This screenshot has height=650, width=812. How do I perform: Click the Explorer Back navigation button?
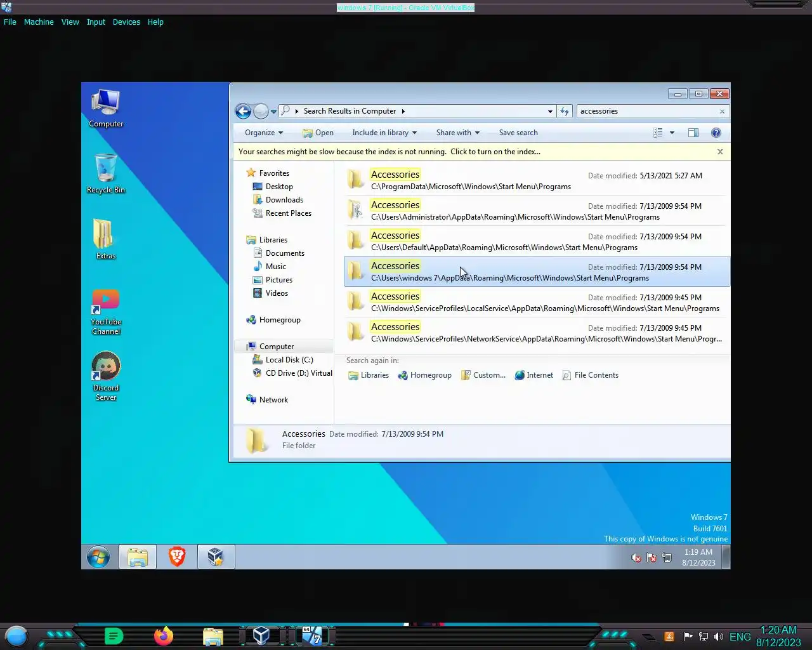(x=243, y=111)
